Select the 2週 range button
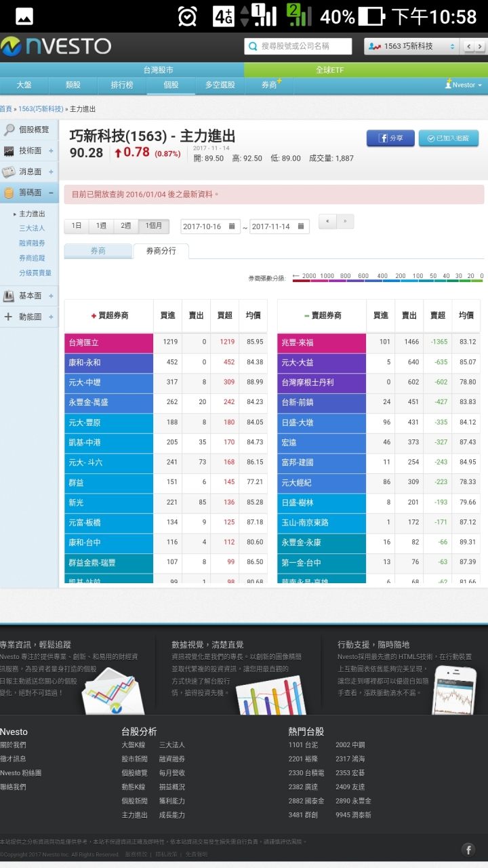Viewport: 488px width, 868px height. coord(126,226)
